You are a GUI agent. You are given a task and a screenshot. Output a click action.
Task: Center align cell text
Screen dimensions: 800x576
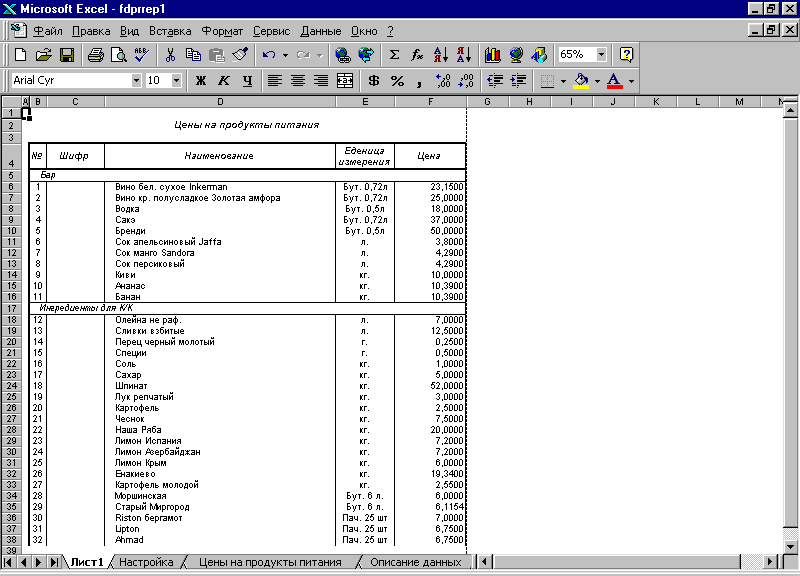click(298, 81)
